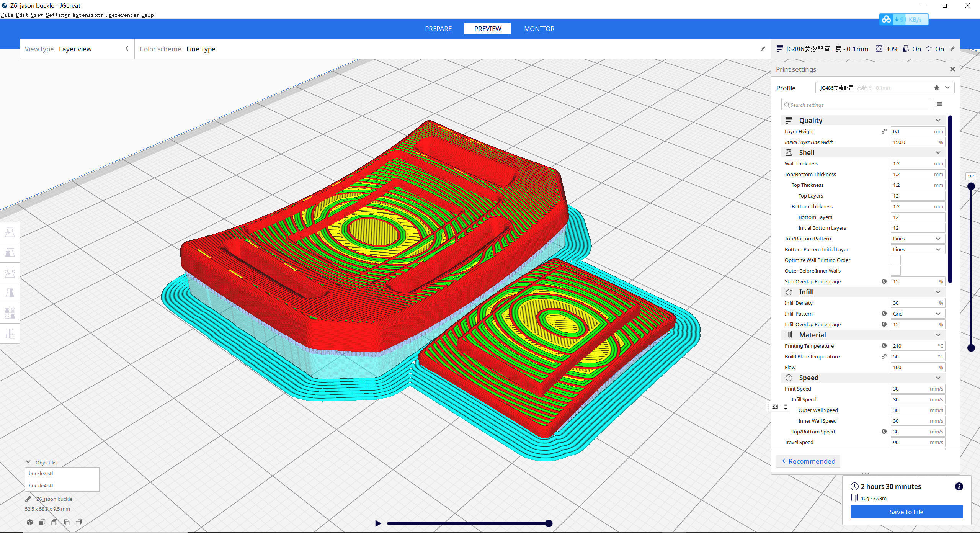Select the Rotate tool in left toolbar
Screen dimensions: 980x533
coord(10,273)
